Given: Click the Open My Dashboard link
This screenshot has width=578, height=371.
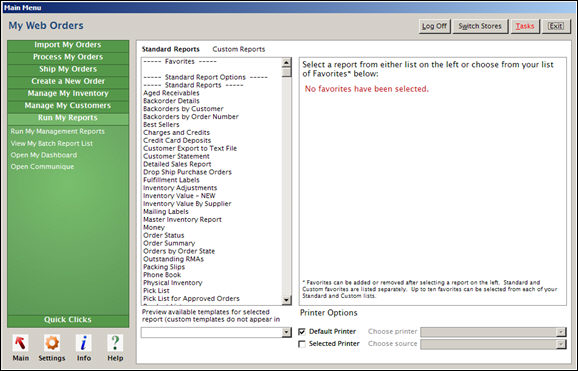Looking at the screenshot, I should 44,155.
